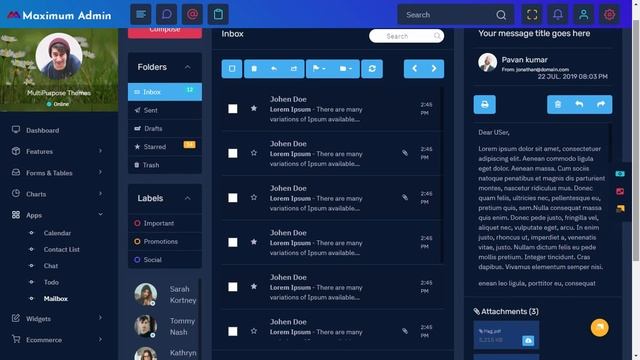Refresh the inbox list
The width and height of the screenshot is (640, 360).
point(372,69)
